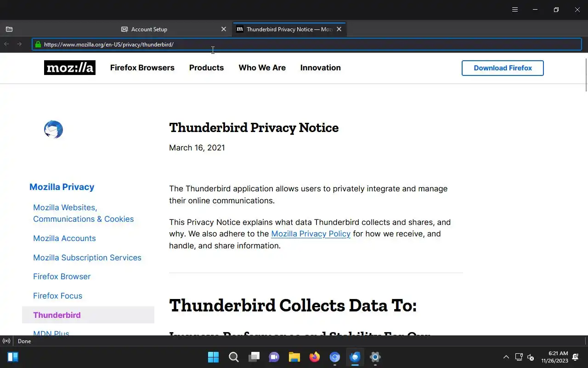Image resolution: width=588 pixels, height=368 pixels.
Task: Go forward using the forward arrow
Action: coord(19,44)
